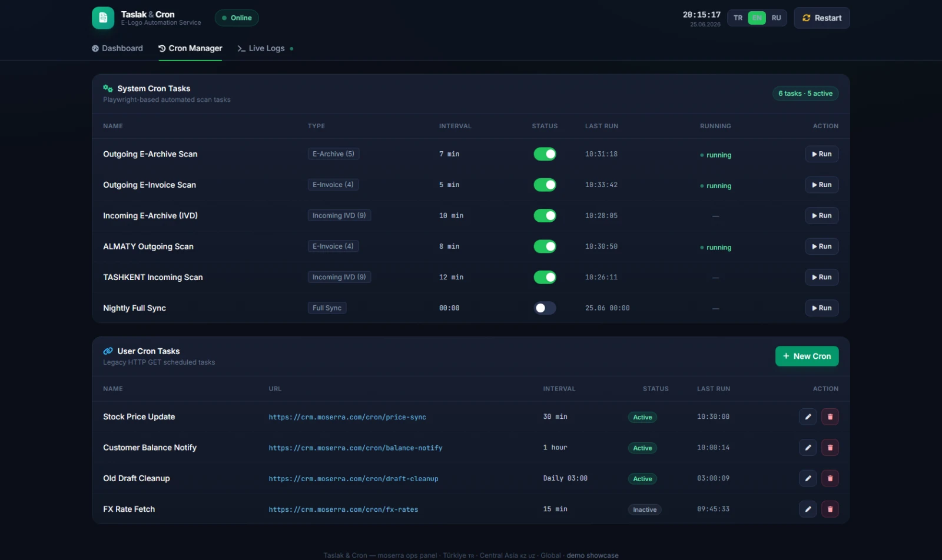Toggle off Incoming E-Archive (IVD) task
Screen dimensions: 942x560
[x=545, y=216]
